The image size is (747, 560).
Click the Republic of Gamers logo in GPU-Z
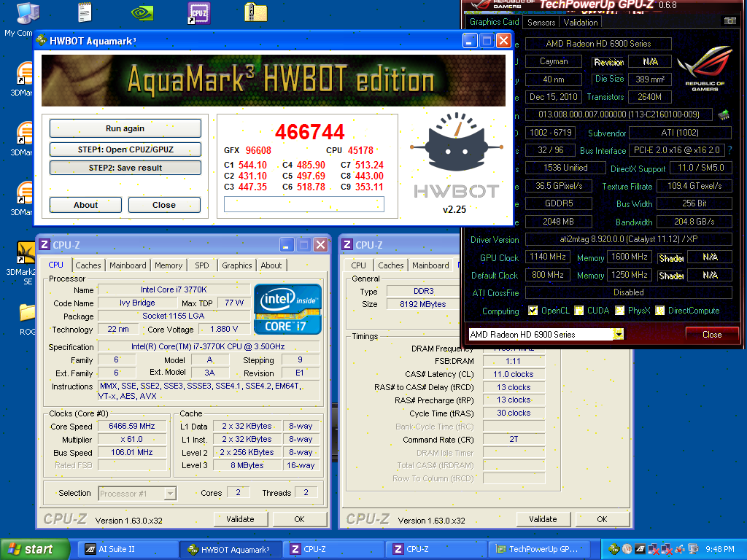[705, 68]
